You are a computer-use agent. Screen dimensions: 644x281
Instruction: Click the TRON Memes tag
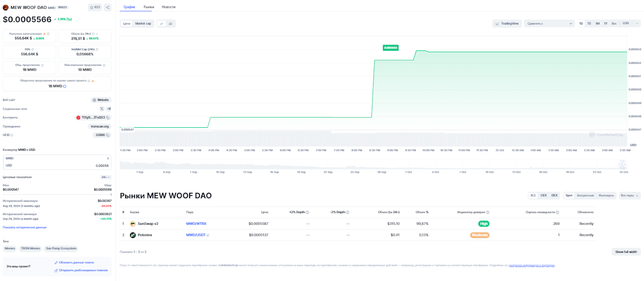tap(31, 248)
